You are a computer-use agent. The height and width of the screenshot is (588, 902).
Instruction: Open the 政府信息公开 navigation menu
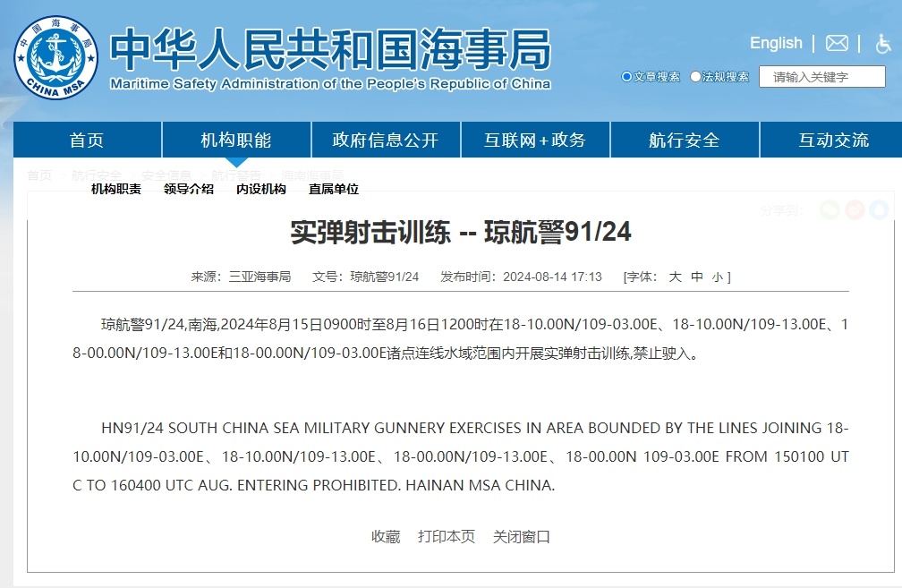tap(386, 140)
